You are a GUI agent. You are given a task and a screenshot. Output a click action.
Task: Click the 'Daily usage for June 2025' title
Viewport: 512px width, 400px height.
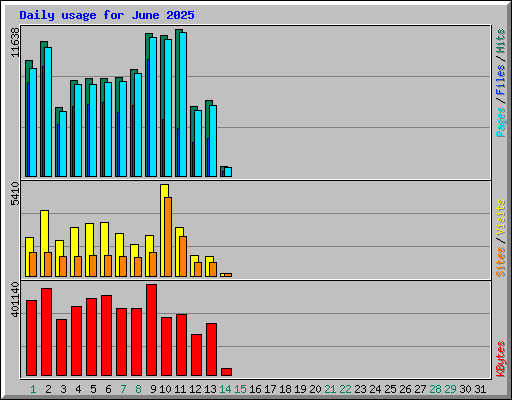[107, 15]
